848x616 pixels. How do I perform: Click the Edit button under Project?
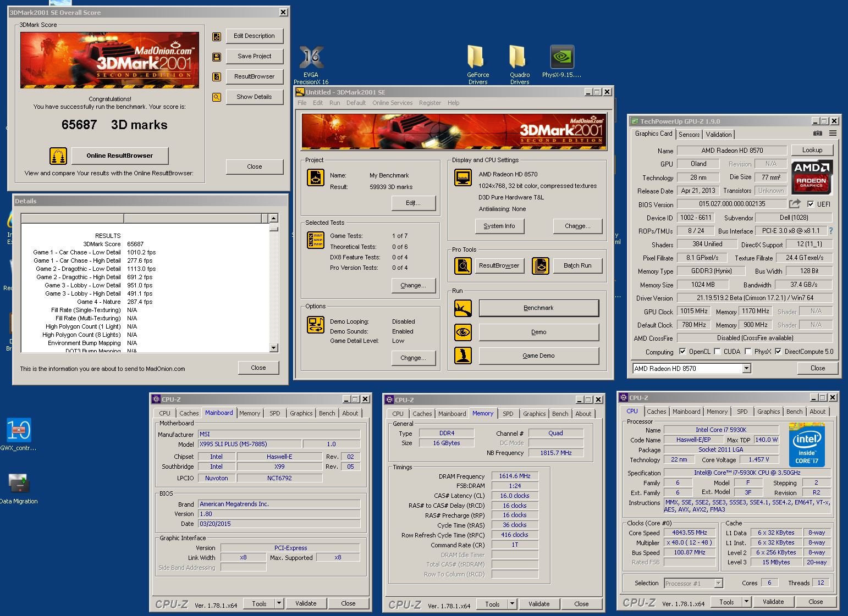[414, 203]
